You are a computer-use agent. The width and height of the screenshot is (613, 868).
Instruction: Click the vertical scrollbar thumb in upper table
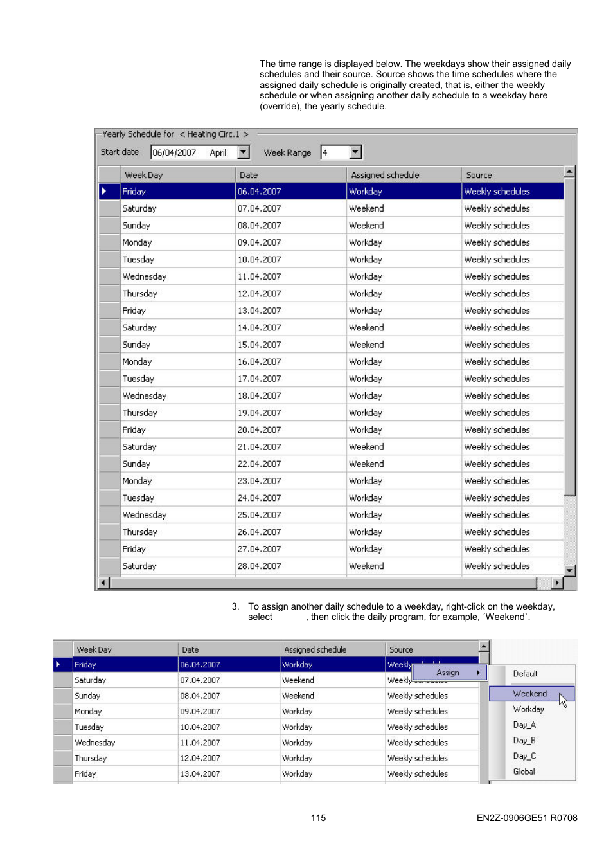pos(569,336)
